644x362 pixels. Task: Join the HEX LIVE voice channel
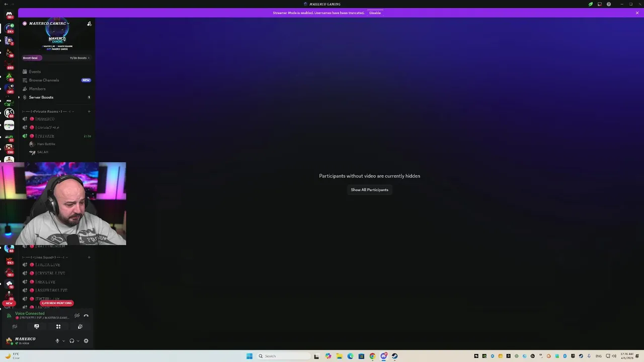[45, 282]
